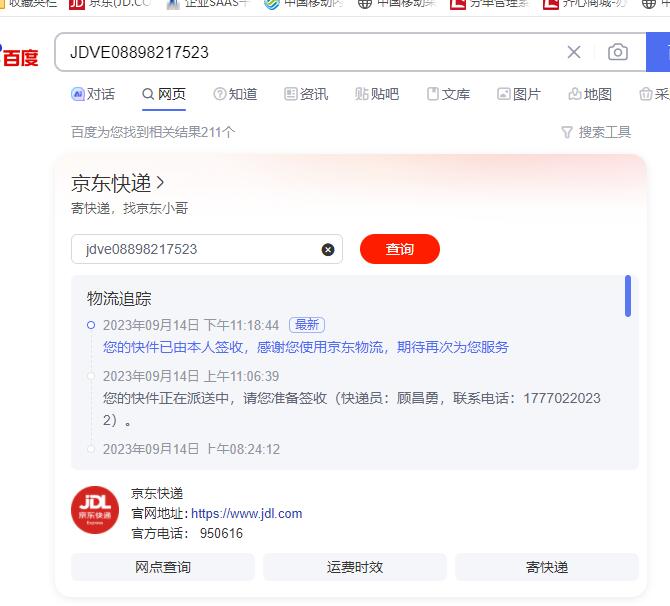670x606 pixels.
Task: Open the 贴吧 tab
Action: pos(377,94)
